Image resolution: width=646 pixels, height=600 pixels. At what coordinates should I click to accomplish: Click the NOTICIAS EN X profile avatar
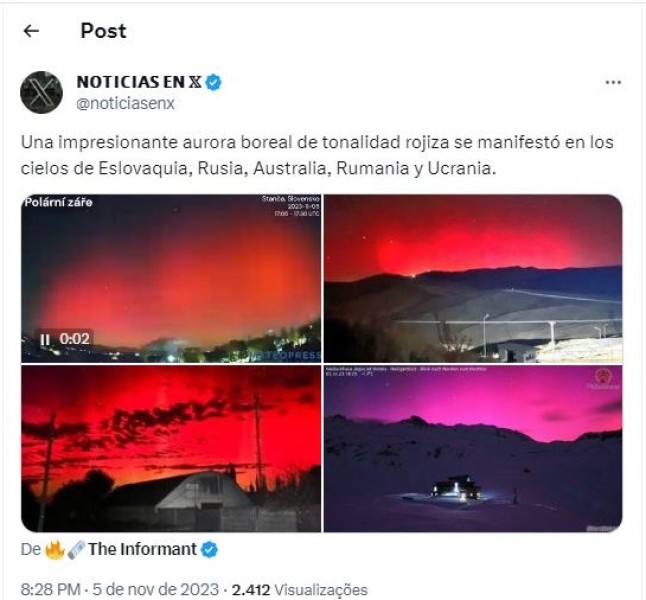tap(41, 92)
